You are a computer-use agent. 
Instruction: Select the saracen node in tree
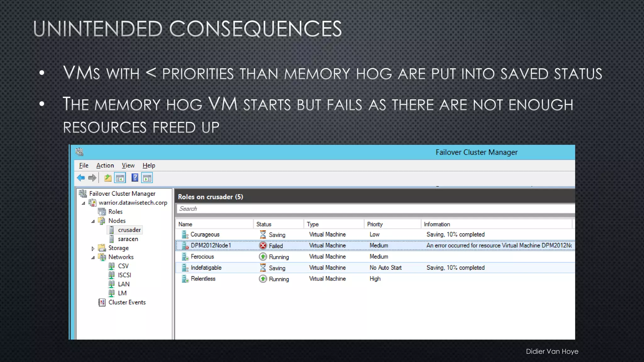tap(128, 239)
